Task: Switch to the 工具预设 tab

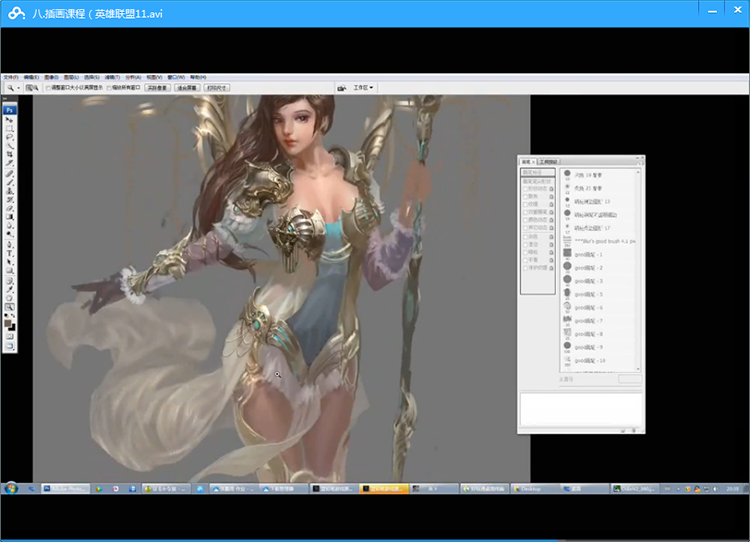Action: [x=548, y=162]
